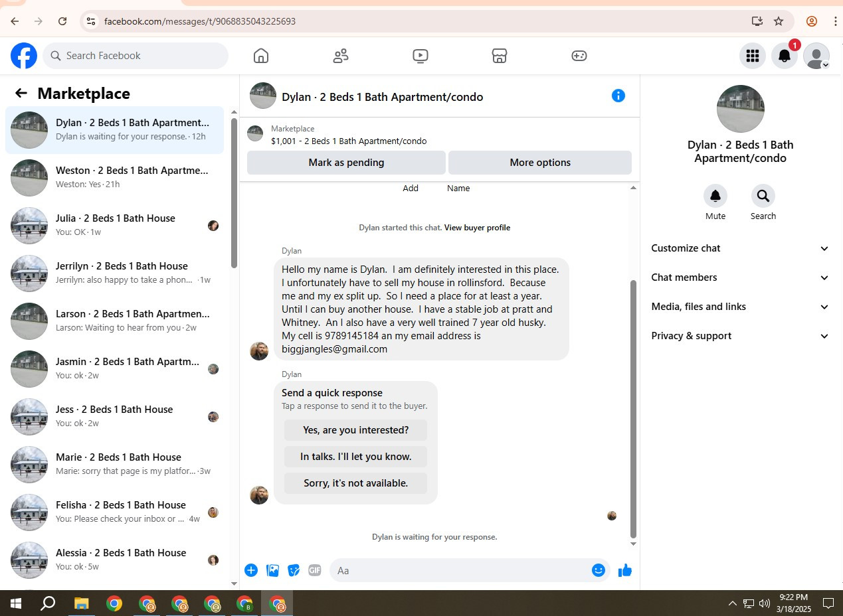The height and width of the screenshot is (616, 843).
Task: Open Larson conversation
Action: point(114,321)
